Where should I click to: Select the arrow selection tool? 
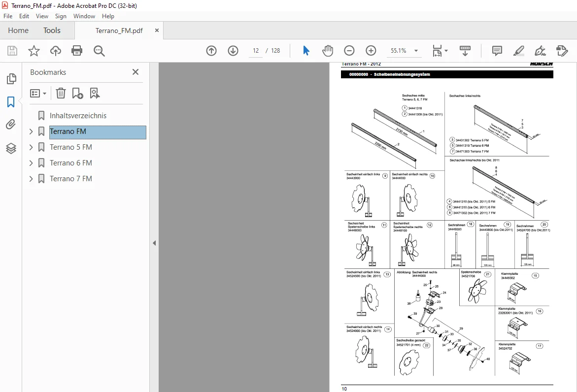[x=306, y=51]
